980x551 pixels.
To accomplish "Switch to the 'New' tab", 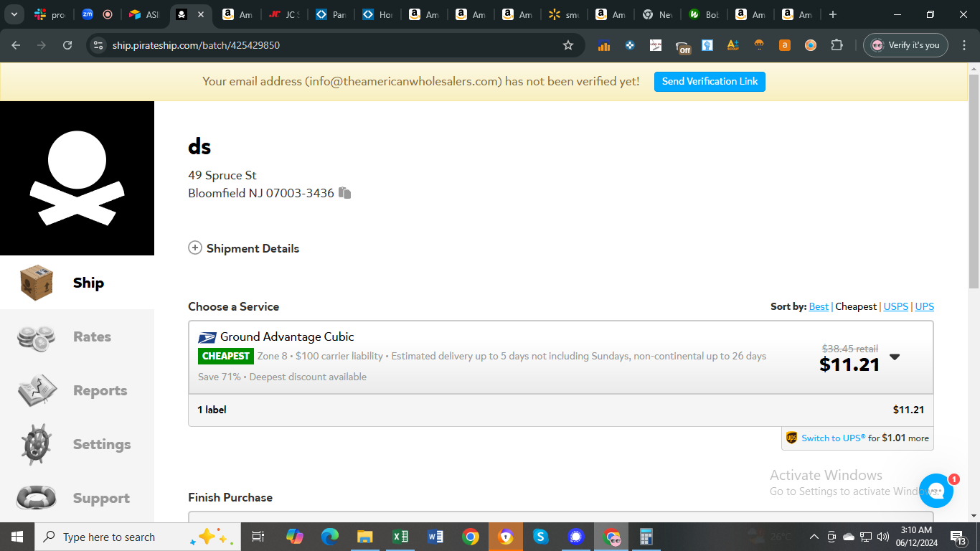I will pos(657,14).
